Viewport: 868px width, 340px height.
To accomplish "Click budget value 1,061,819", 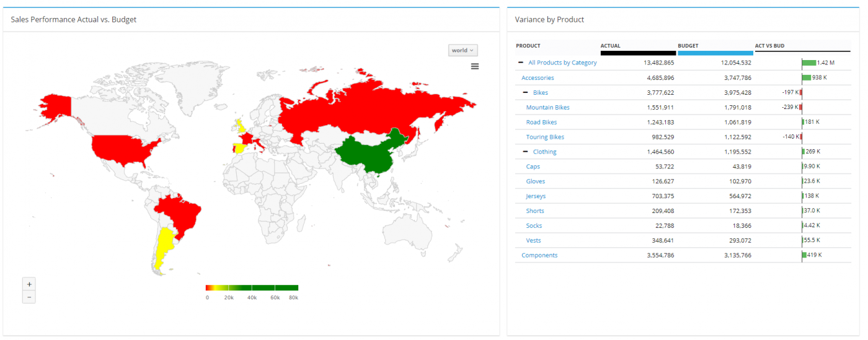I will [x=738, y=122].
